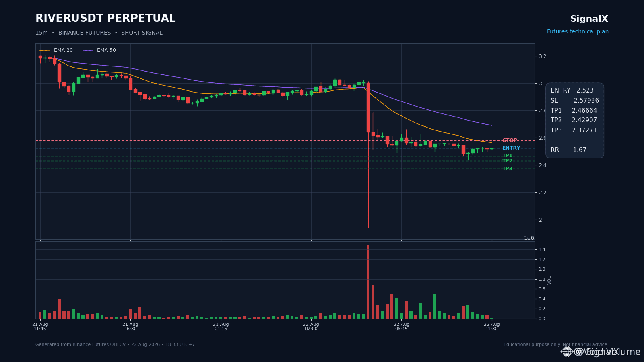
Task: Click the purple EMA 50 legend line
Action: [x=88, y=50]
